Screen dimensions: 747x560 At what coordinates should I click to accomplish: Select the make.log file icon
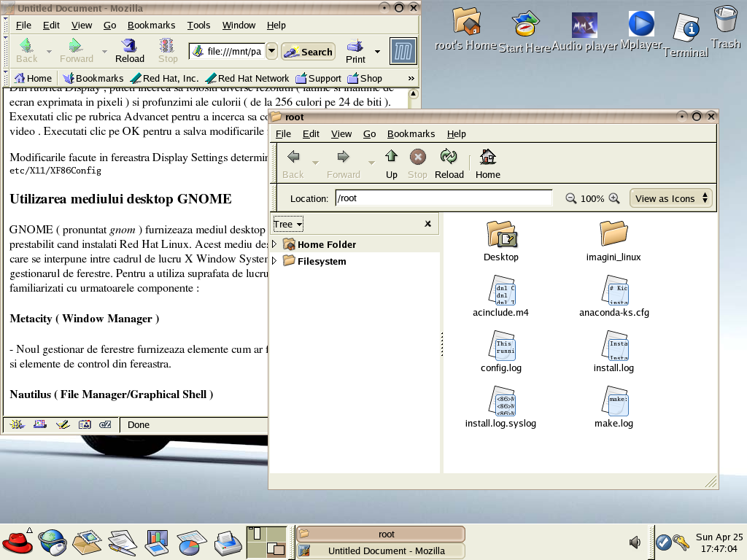[x=614, y=400]
